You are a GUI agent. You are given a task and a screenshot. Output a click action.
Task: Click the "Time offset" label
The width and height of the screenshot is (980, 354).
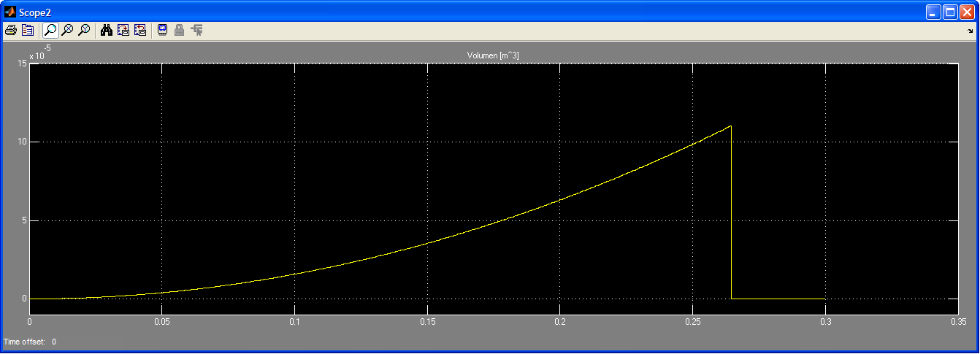point(24,342)
